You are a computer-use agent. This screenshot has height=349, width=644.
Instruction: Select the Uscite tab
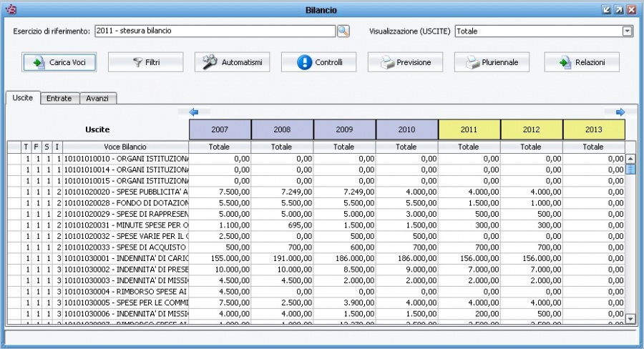pos(22,98)
